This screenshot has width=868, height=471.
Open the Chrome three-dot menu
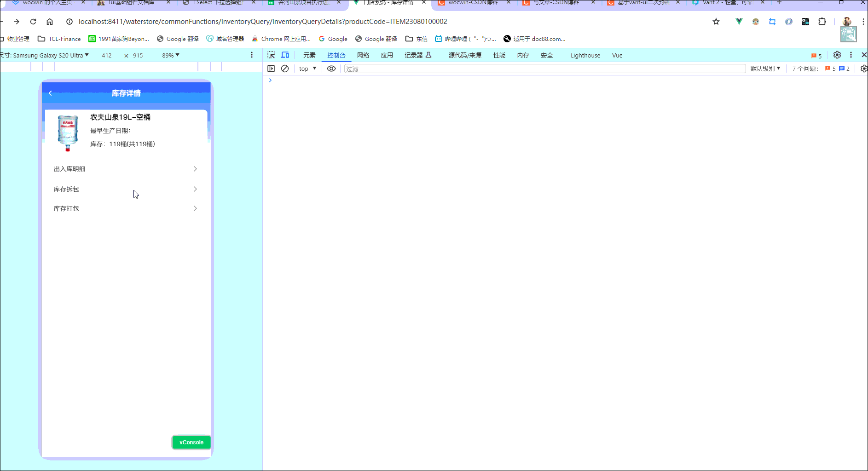(863, 22)
